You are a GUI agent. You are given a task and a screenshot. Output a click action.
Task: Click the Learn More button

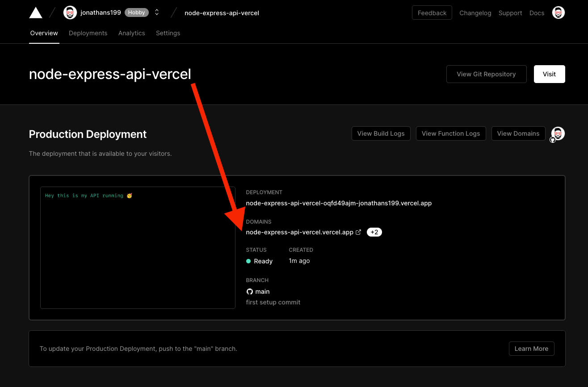click(x=531, y=349)
